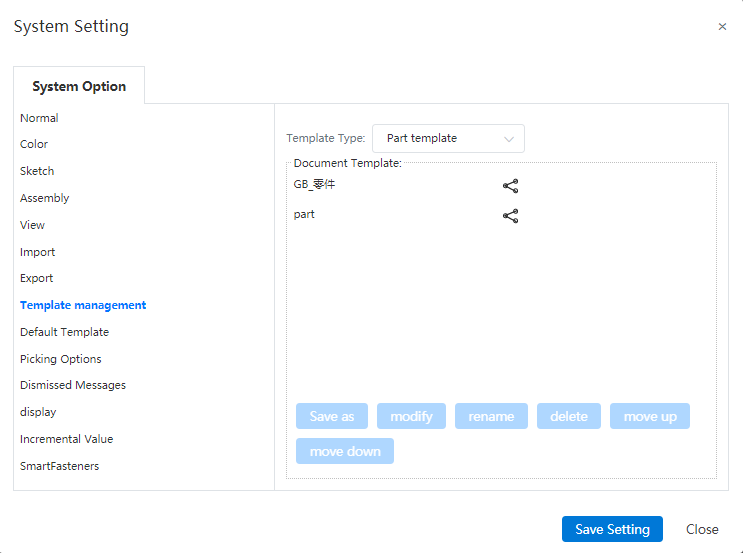
Task: Click the Save Setting button
Action: (612, 529)
